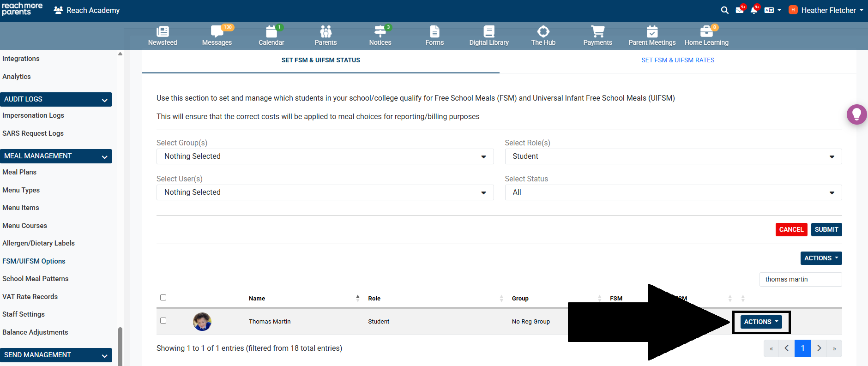Open the Select Group(s) dropdown
868x366 pixels.
[325, 156]
